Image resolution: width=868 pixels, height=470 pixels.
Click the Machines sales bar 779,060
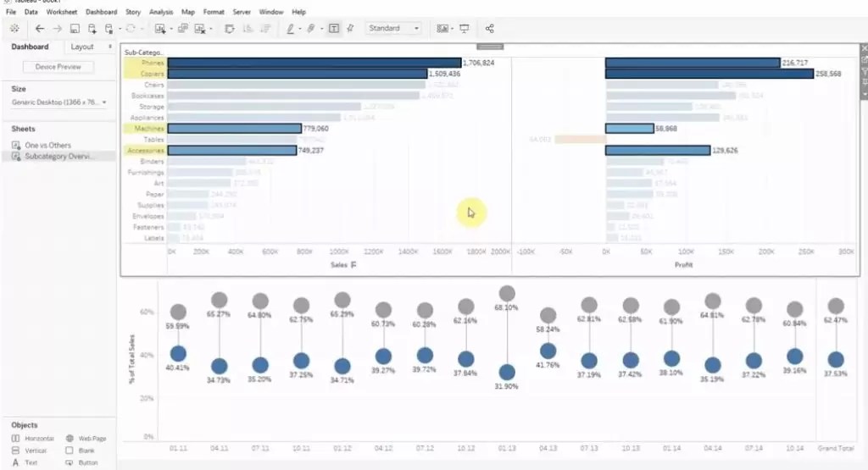pyautogui.click(x=234, y=128)
